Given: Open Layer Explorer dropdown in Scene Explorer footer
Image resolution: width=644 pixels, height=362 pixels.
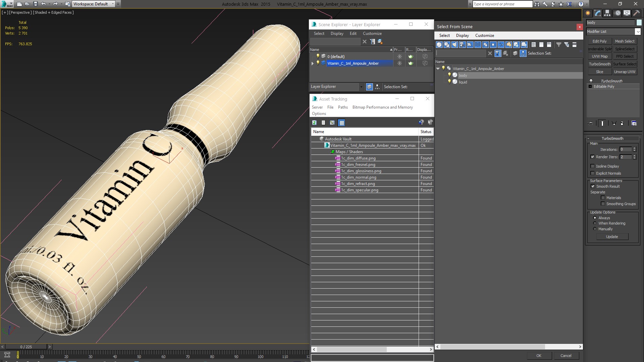Looking at the screenshot, I should pos(361,87).
